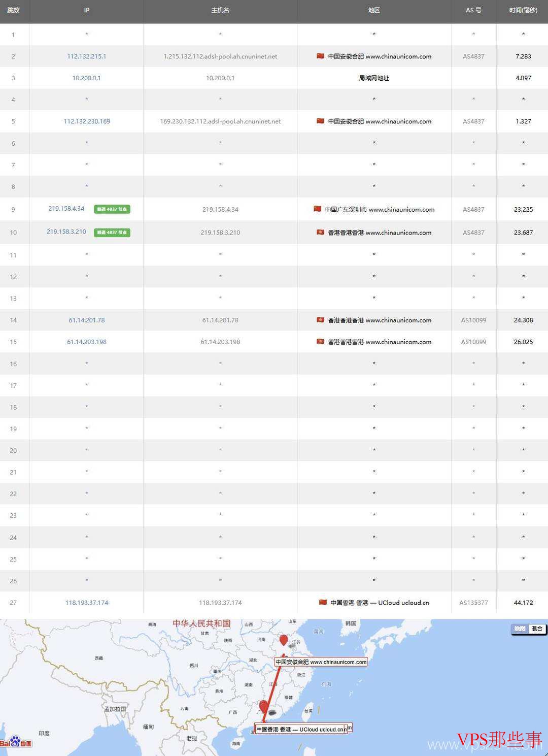Click time value 23.225

[523, 209]
